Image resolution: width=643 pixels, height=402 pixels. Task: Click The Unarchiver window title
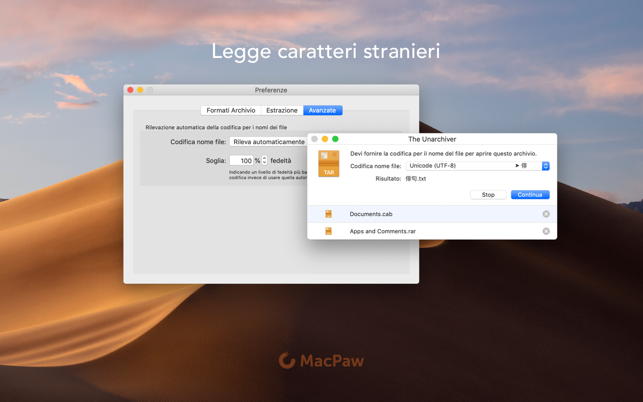click(432, 139)
